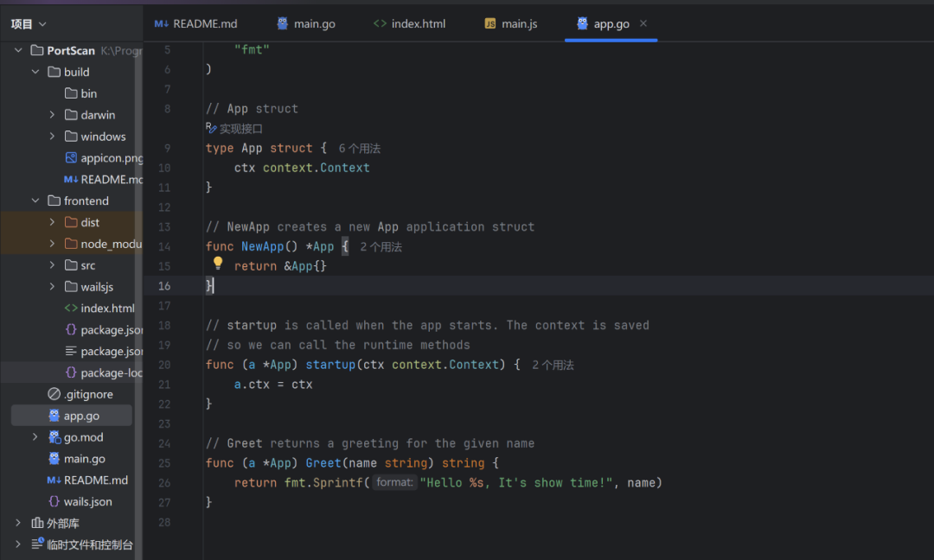Click the wails.json braces icon
Viewport: 934px width, 560px height.
(x=54, y=501)
